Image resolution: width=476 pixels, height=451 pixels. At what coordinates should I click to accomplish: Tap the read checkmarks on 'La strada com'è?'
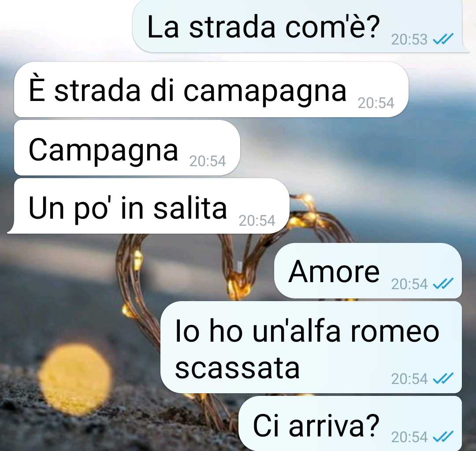coord(443,39)
